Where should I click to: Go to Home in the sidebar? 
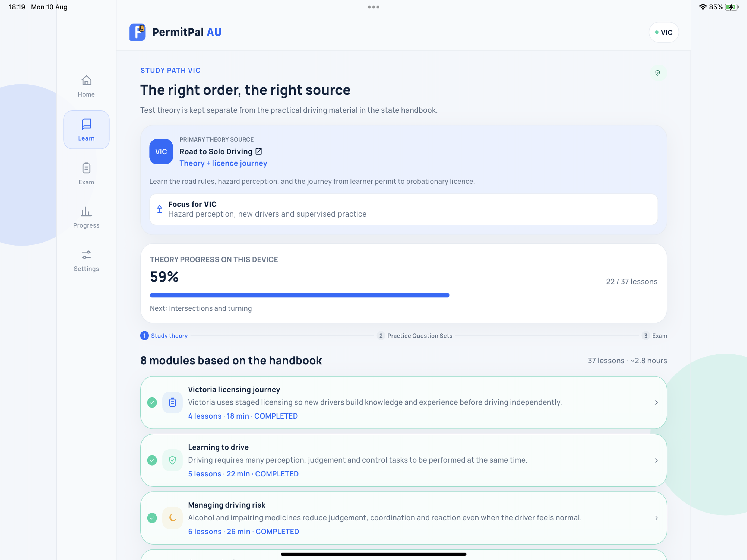(x=86, y=86)
